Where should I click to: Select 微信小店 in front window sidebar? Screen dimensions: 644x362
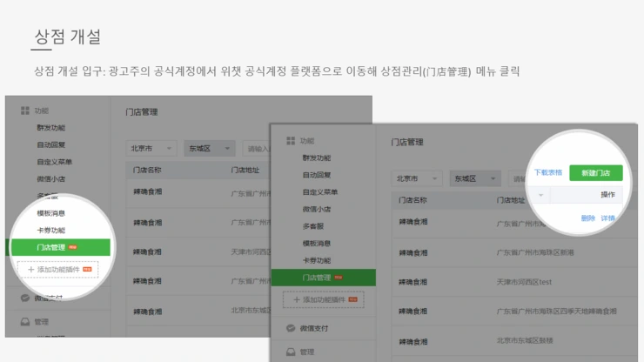316,209
